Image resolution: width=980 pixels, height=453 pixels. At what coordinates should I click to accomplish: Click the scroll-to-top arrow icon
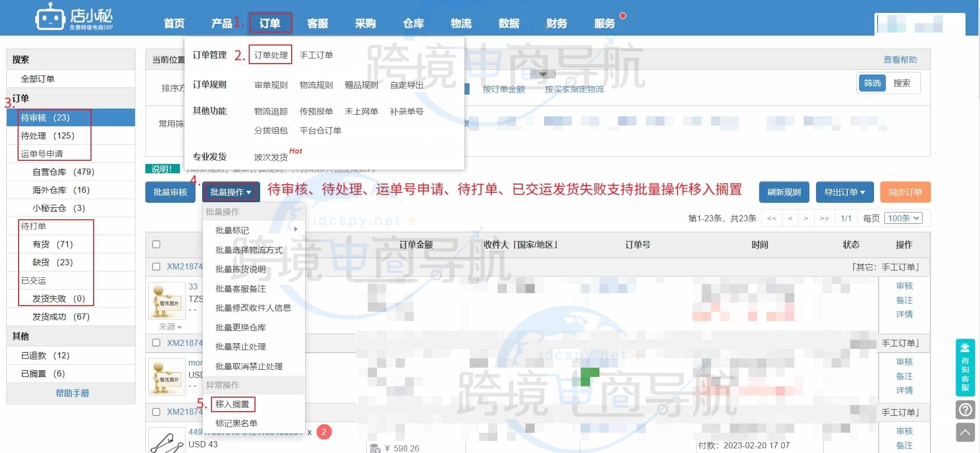[x=965, y=432]
